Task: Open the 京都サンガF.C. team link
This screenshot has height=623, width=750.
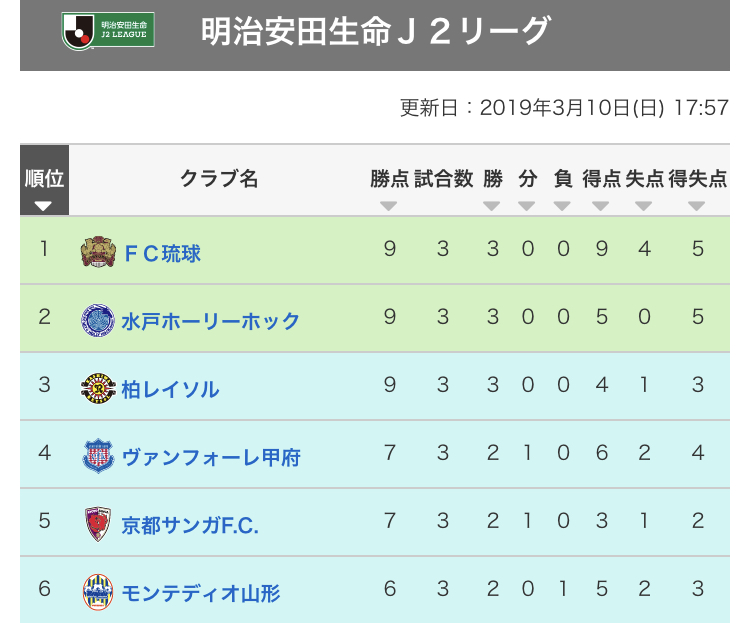Action: coord(190,525)
